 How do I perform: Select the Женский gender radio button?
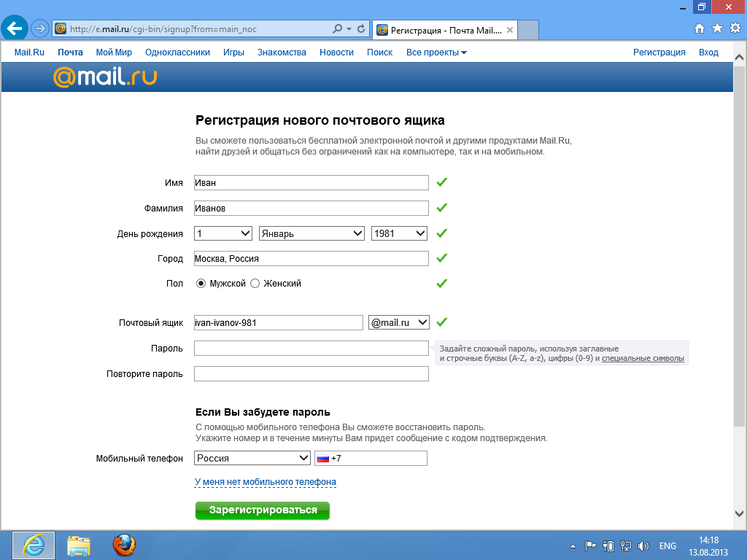pyautogui.click(x=255, y=284)
